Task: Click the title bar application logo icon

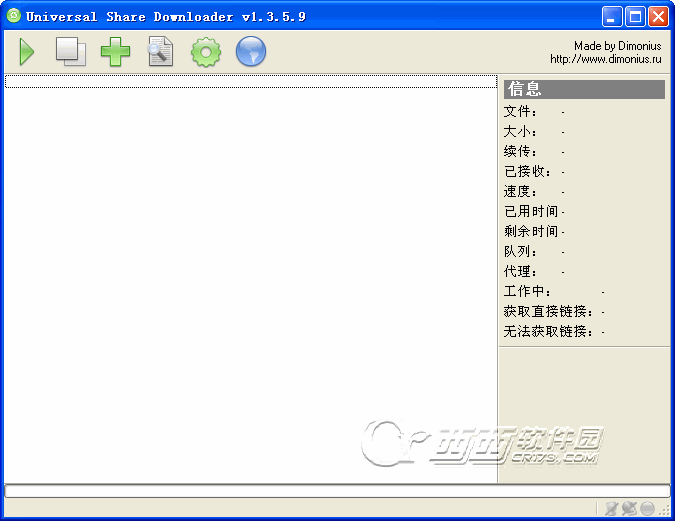Action: tap(14, 16)
